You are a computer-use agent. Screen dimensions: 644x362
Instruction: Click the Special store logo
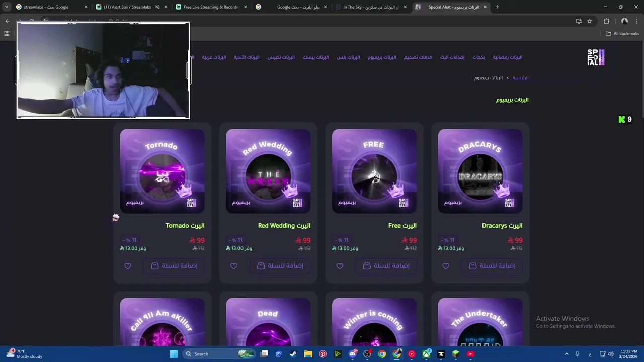[596, 57]
